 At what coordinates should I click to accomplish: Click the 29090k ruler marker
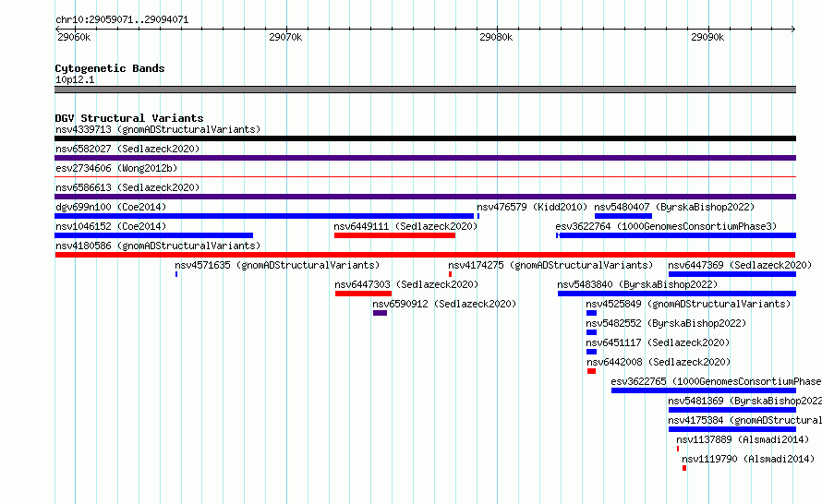(x=707, y=37)
